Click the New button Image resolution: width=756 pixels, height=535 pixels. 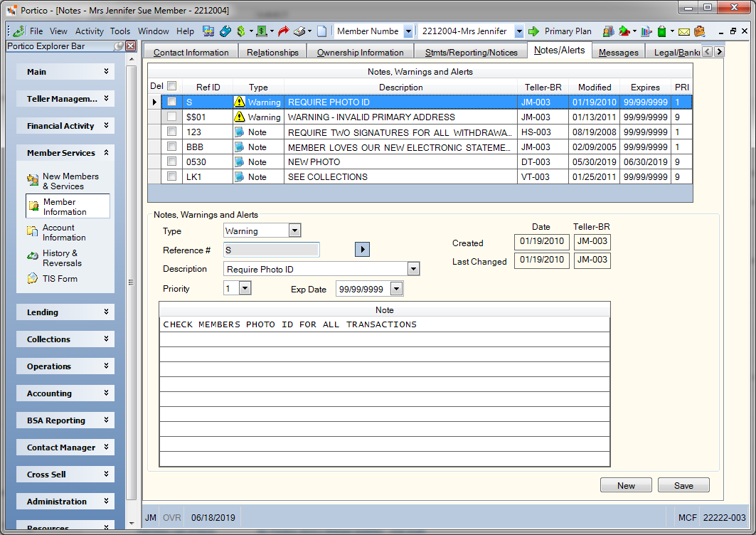[626, 485]
